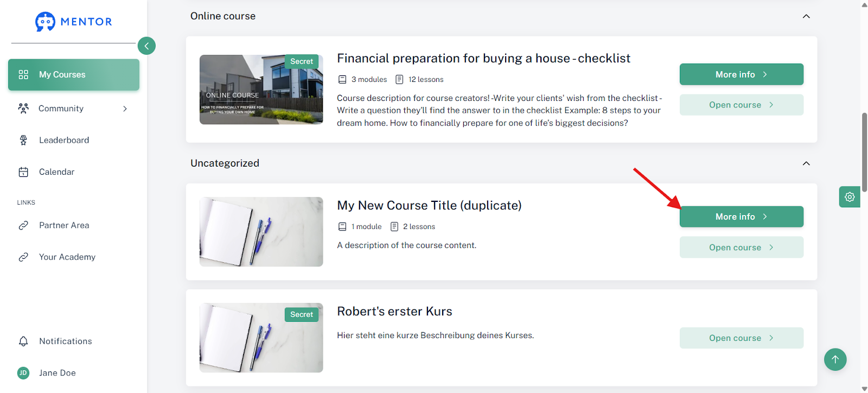Click the Mentor logo icon
The image size is (868, 393).
45,22
